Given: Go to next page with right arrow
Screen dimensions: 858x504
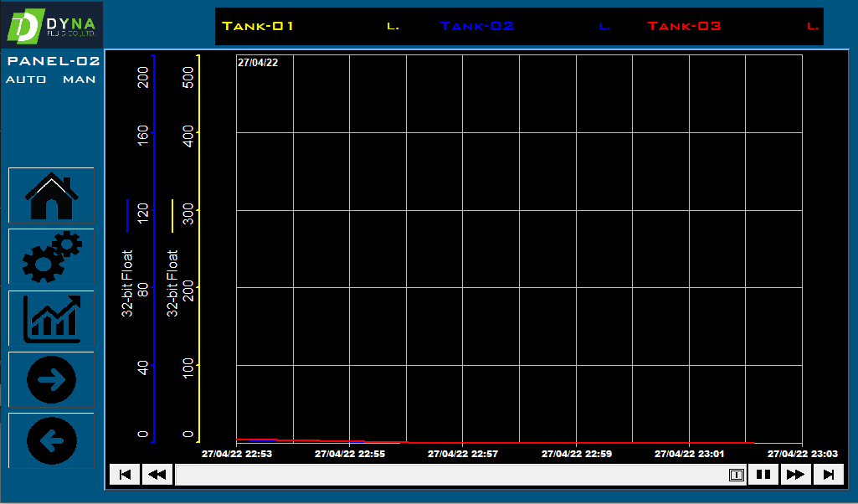Looking at the screenshot, I should pyautogui.click(x=51, y=379).
